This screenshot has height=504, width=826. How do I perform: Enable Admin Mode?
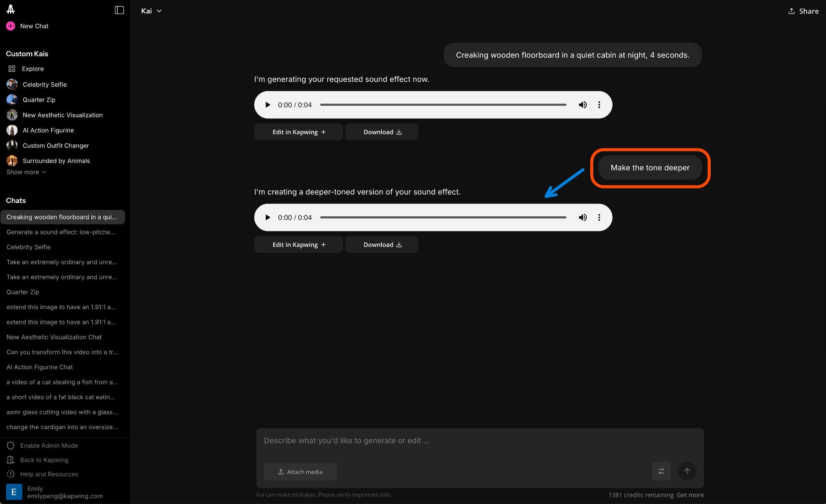[x=48, y=445]
